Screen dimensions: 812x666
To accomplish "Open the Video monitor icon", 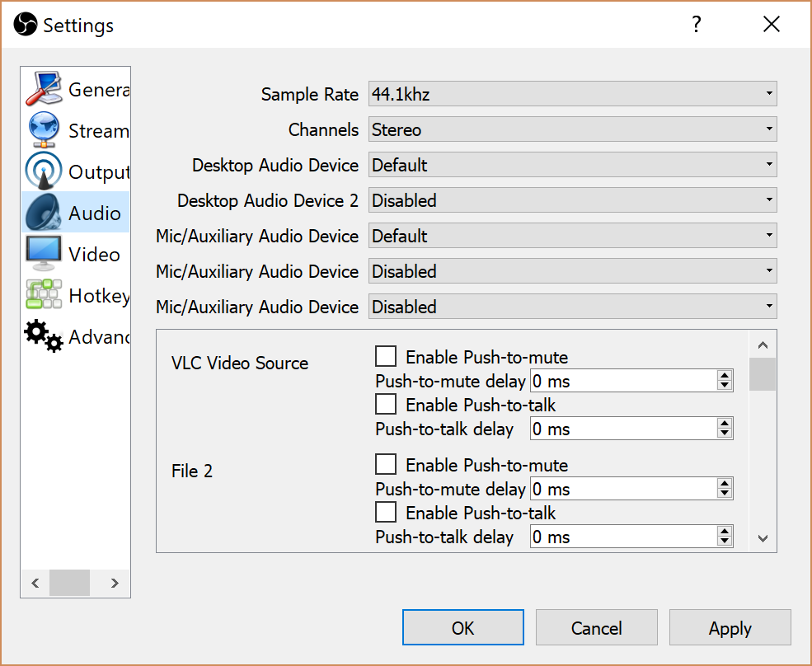I will [45, 254].
